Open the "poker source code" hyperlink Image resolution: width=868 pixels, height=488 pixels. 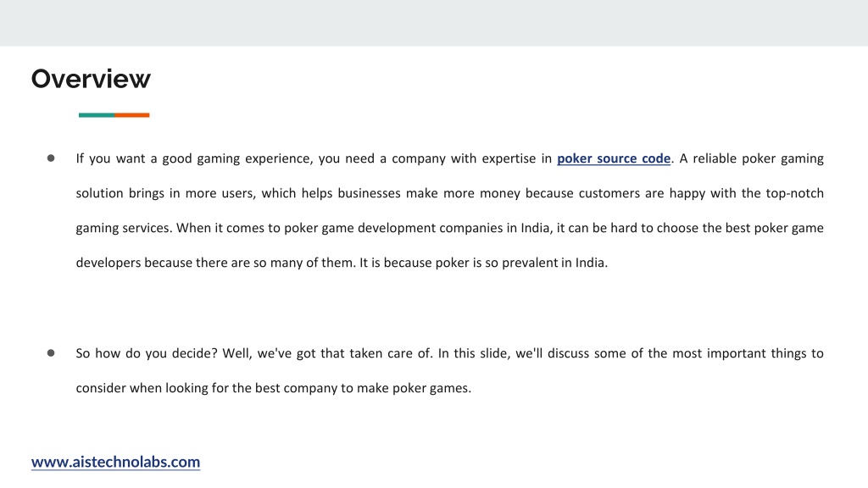[614, 158]
